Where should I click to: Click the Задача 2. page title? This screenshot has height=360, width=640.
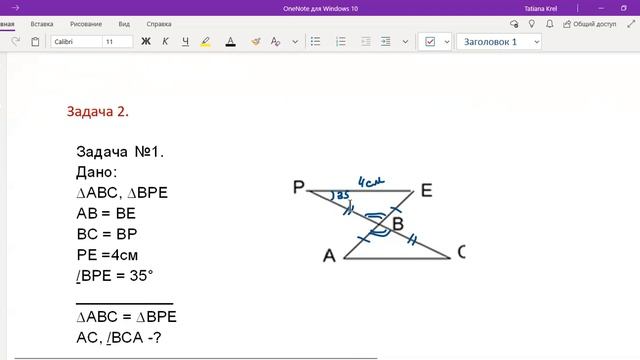(x=98, y=111)
